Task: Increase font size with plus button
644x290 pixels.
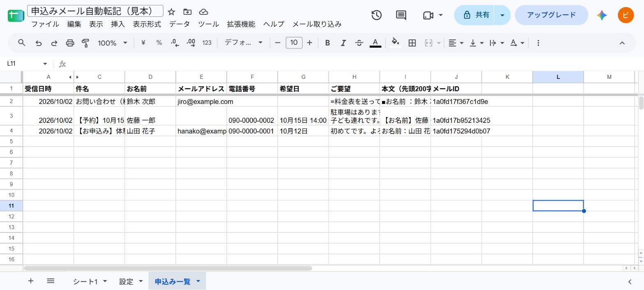Action: pos(310,43)
